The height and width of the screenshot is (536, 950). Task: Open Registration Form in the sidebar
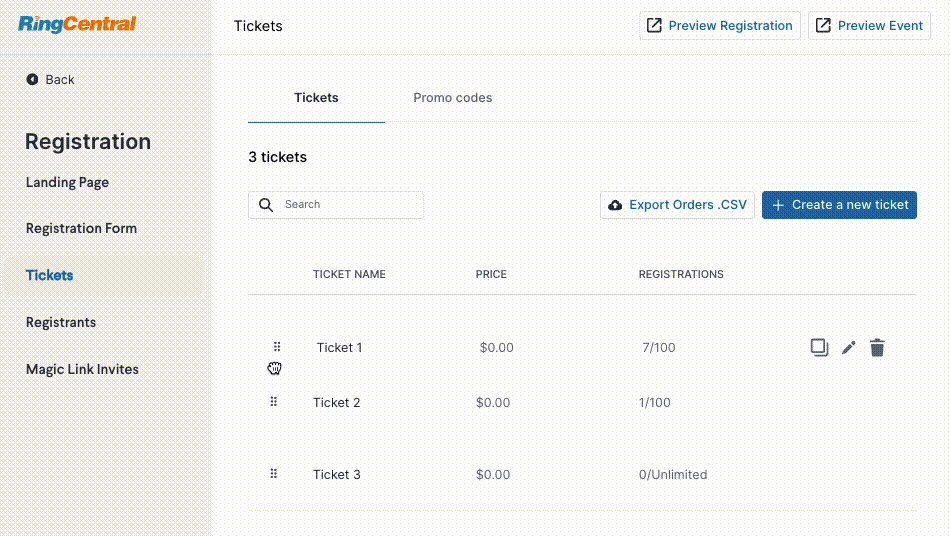click(x=81, y=228)
